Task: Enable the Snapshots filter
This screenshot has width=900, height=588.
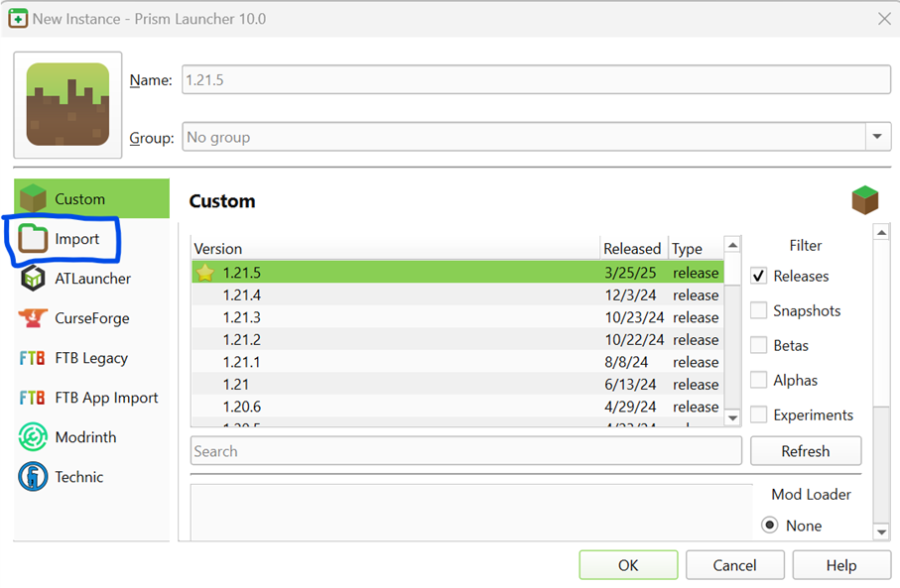Action: 759,310
